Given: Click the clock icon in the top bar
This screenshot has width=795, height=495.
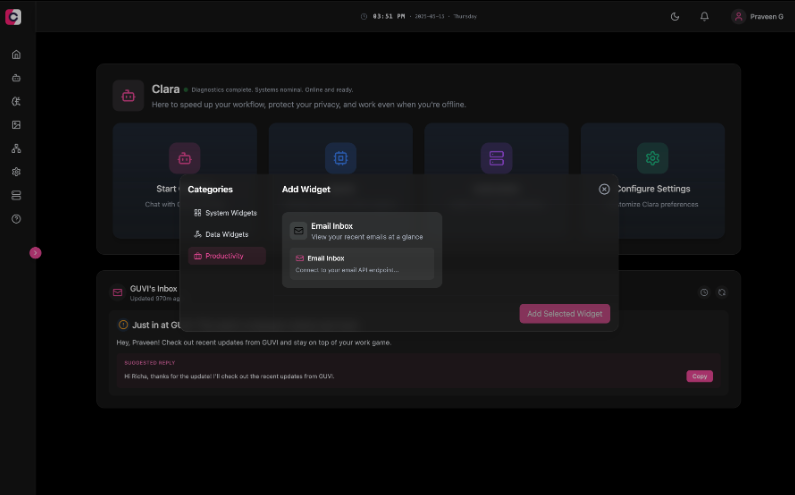Looking at the screenshot, I should point(364,16).
